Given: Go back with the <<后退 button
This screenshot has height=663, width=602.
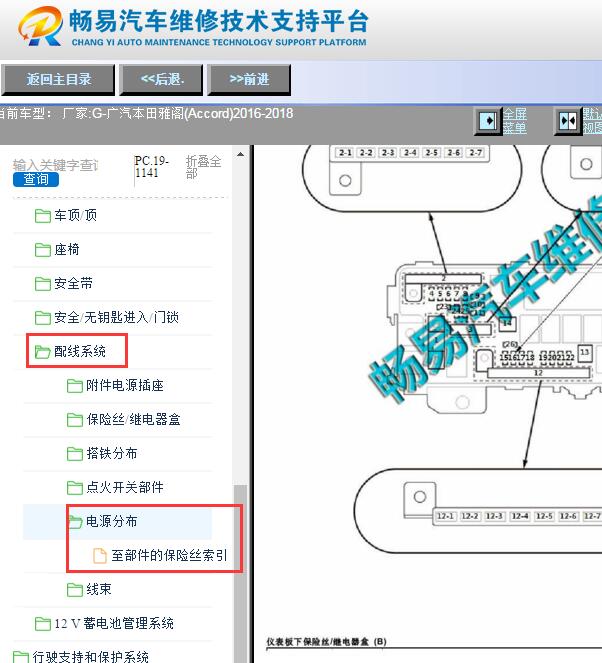Looking at the screenshot, I should [161, 79].
